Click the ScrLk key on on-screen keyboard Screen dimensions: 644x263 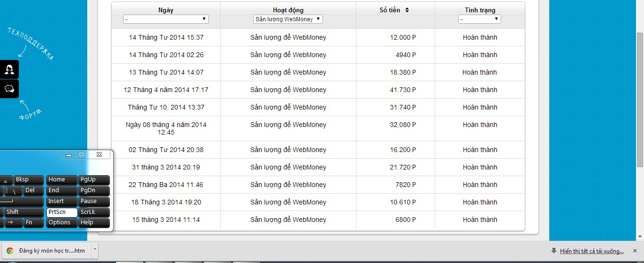(x=94, y=212)
